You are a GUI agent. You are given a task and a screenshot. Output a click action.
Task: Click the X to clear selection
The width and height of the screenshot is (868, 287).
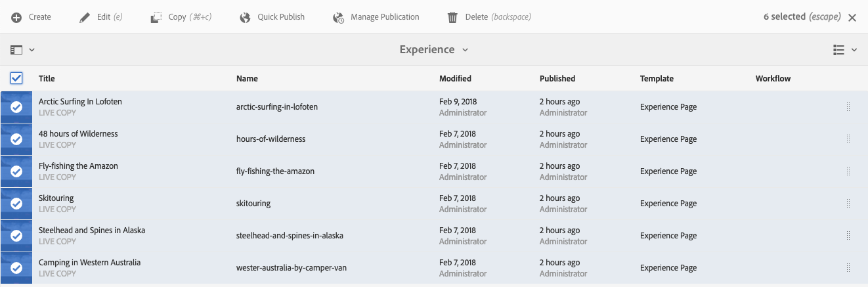(852, 18)
